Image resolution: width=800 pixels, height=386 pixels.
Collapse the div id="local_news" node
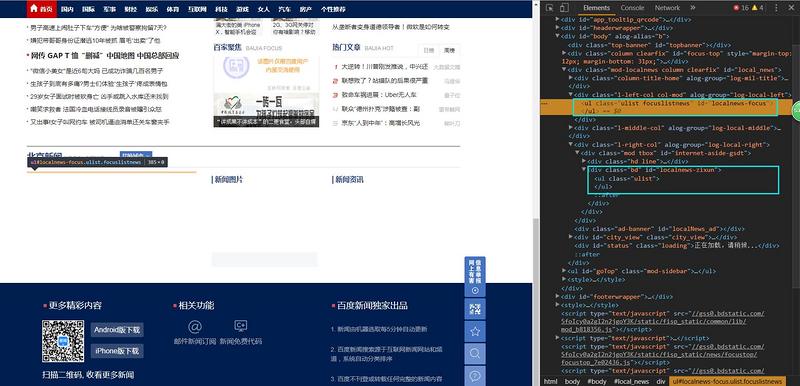(564, 69)
